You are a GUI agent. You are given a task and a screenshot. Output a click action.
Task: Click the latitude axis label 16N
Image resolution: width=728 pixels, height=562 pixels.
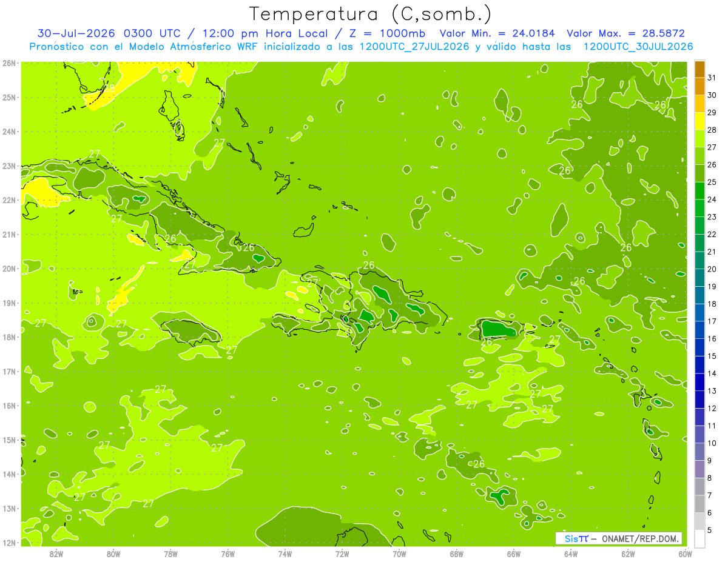tap(9, 406)
